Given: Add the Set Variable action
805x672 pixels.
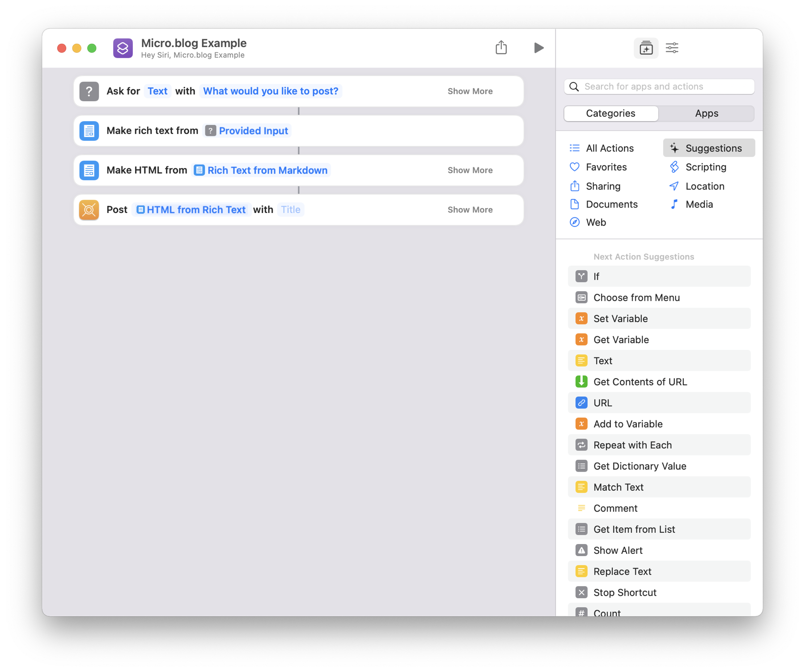Looking at the screenshot, I should click(x=659, y=319).
